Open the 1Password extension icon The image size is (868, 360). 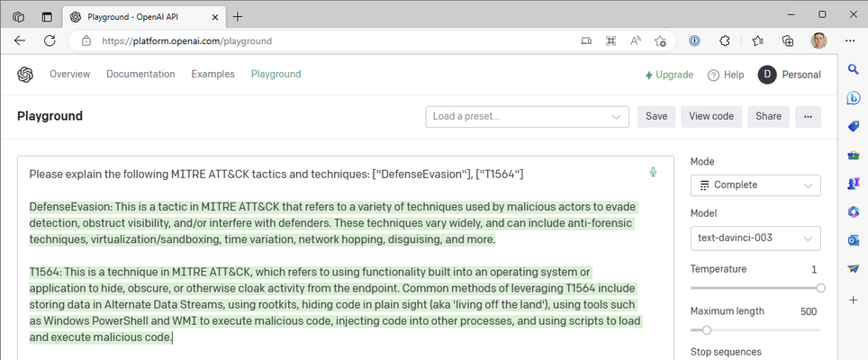(x=695, y=40)
